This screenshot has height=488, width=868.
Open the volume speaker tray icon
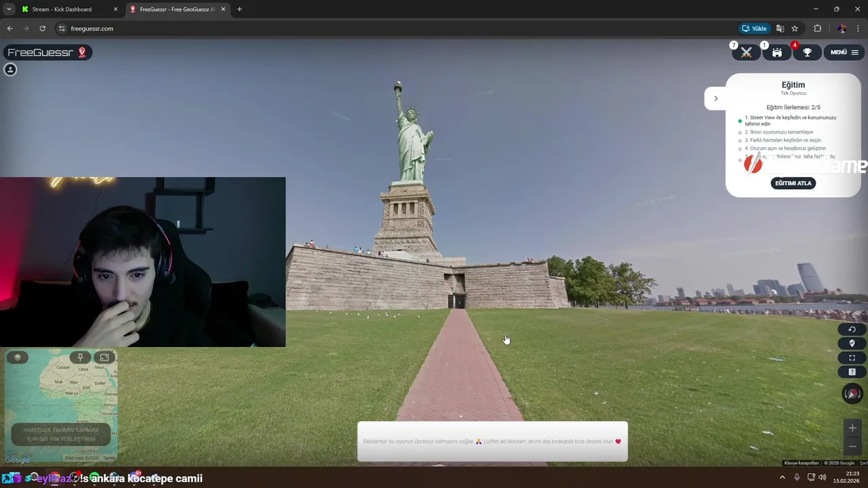(823, 477)
